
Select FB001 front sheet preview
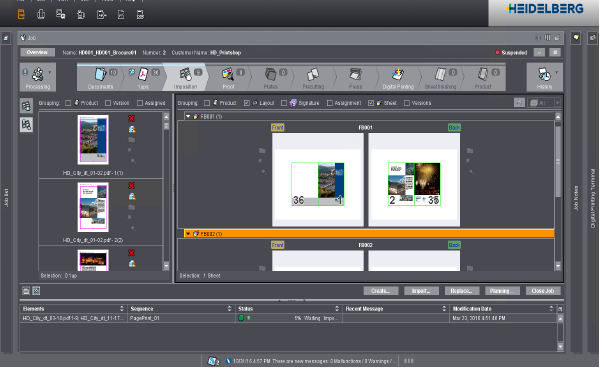tap(318, 180)
